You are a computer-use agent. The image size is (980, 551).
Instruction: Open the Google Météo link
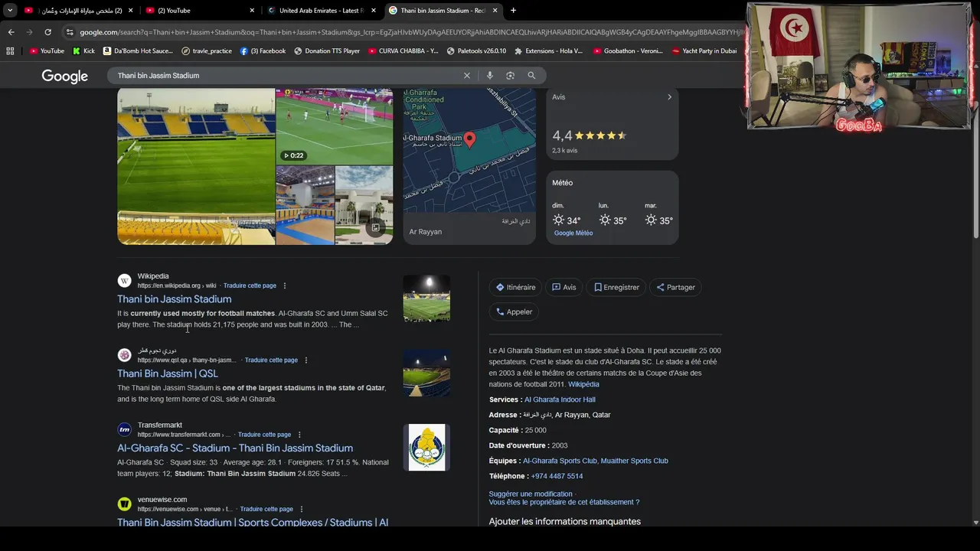point(573,233)
